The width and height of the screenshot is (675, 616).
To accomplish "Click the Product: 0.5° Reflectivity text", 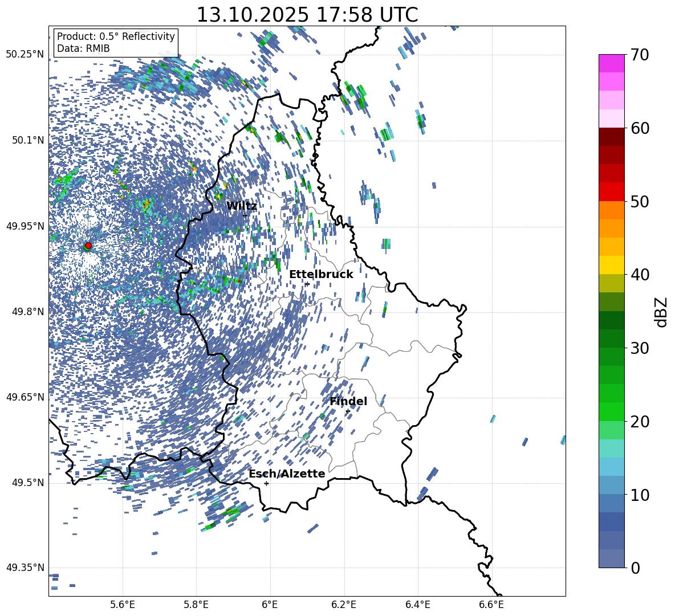I will (x=116, y=36).
